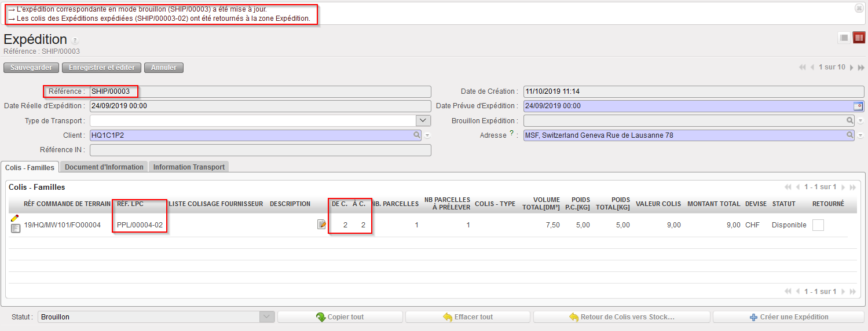Click the CHF currency cell
This screenshot has width=868, height=331.
click(752, 225)
